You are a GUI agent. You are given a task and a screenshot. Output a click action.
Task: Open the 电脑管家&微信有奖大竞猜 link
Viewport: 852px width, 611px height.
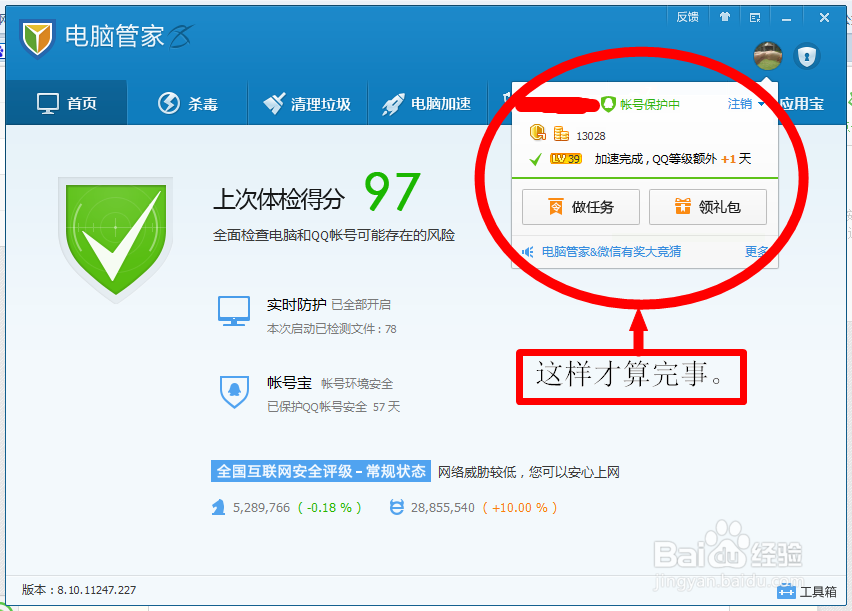point(611,252)
